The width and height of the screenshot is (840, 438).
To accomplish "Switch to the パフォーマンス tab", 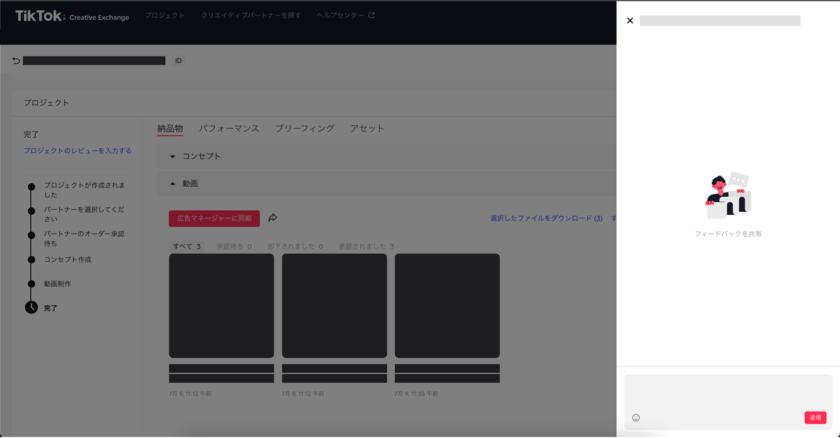I will tap(229, 129).
